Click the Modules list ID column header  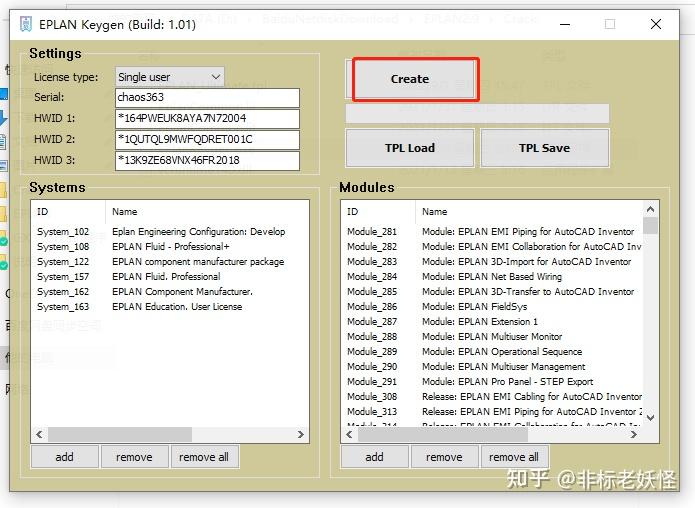379,212
